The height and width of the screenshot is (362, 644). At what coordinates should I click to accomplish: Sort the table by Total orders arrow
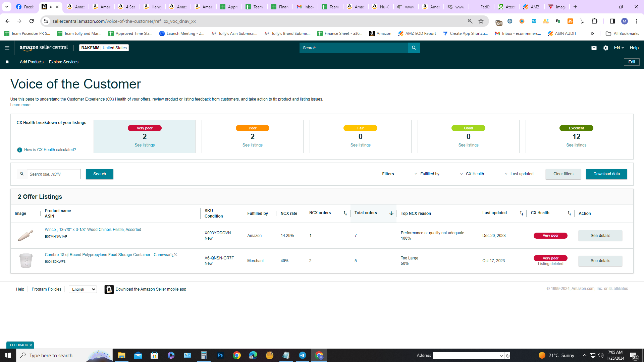coord(391,213)
